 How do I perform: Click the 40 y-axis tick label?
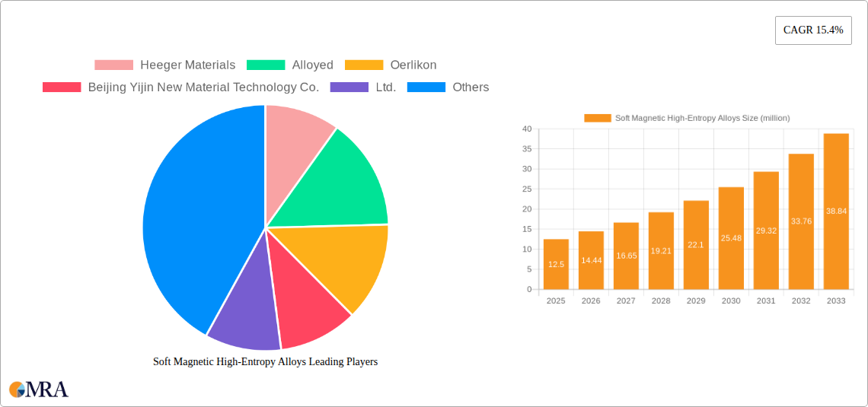click(527, 129)
